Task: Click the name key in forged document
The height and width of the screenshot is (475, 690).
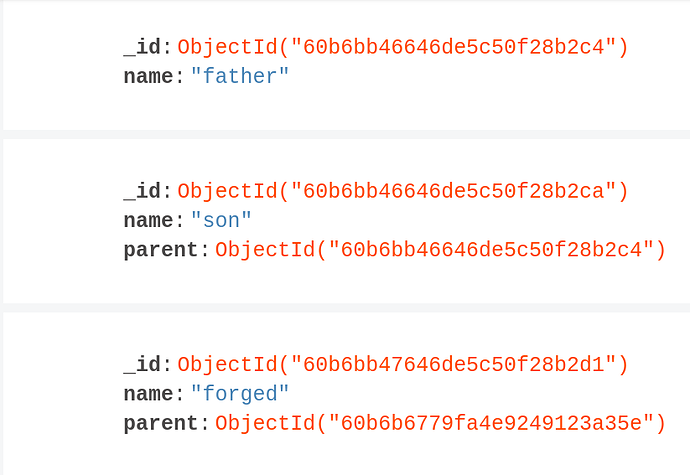Action: pos(148,394)
